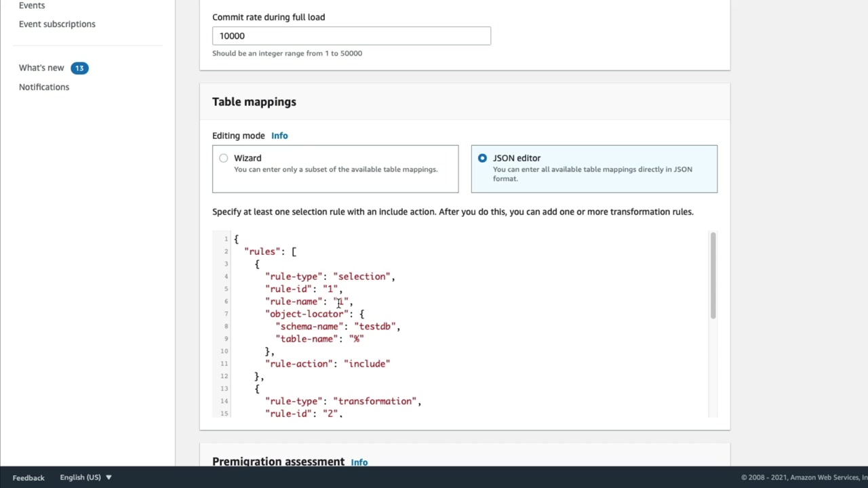
Task: Click the Feedback button in footer
Action: point(28,478)
